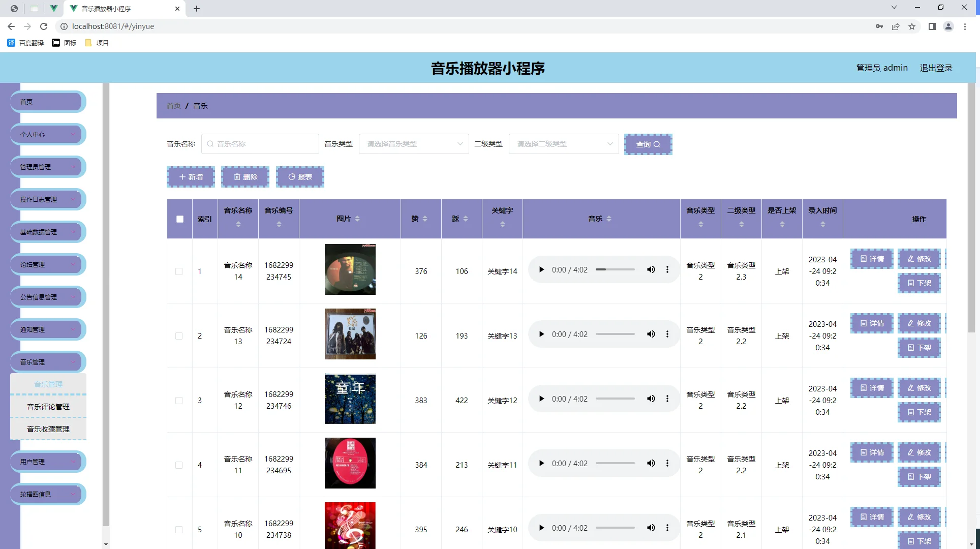Screen dimensions: 980x549
Task: Select 音乐评论管理 in the sidebar
Action: (x=48, y=406)
